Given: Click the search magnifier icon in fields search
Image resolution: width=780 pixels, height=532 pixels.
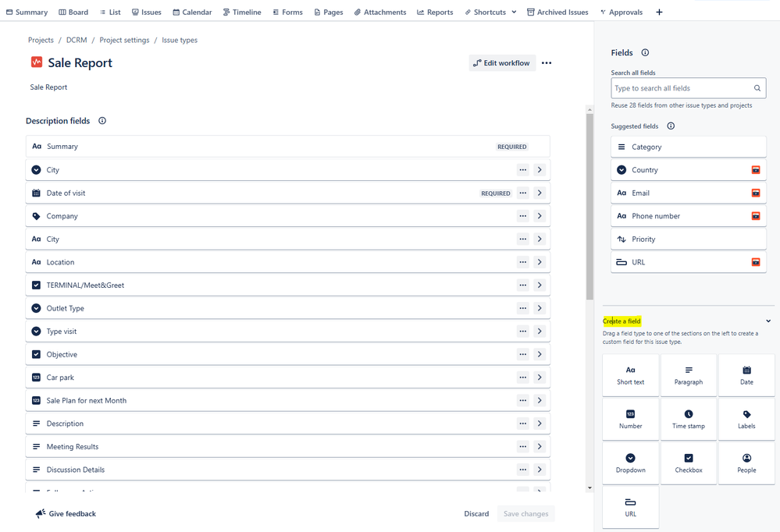Looking at the screenshot, I should click(757, 88).
